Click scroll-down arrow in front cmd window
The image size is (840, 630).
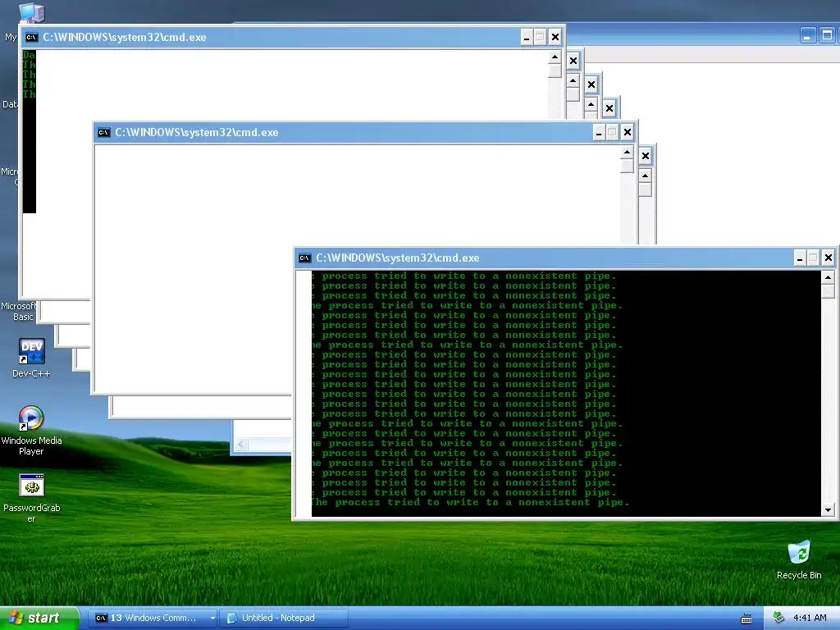coord(828,510)
